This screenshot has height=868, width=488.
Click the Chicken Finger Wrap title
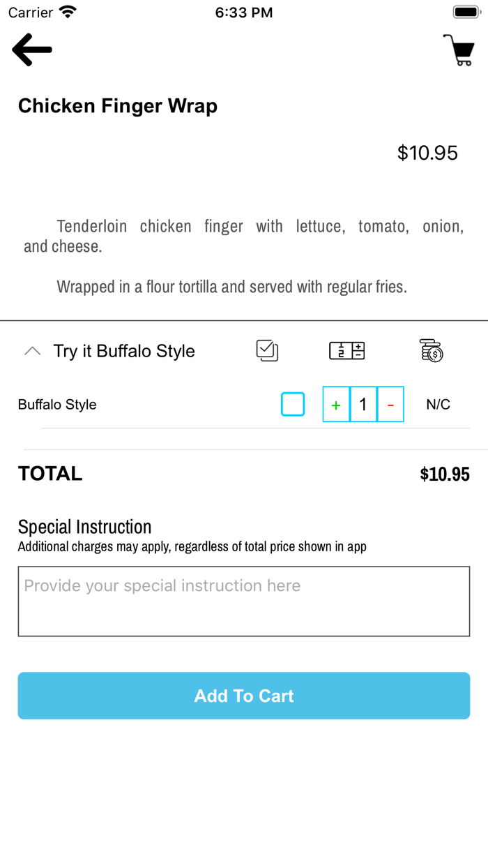117,105
